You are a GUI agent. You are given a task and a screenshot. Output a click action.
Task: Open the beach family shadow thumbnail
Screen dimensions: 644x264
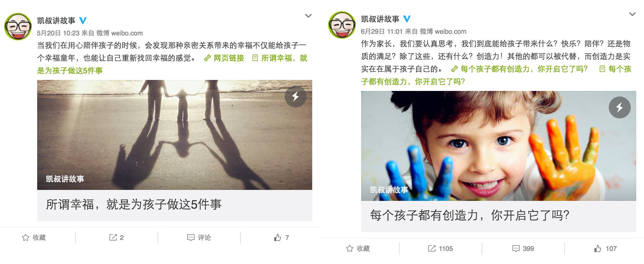(x=175, y=135)
